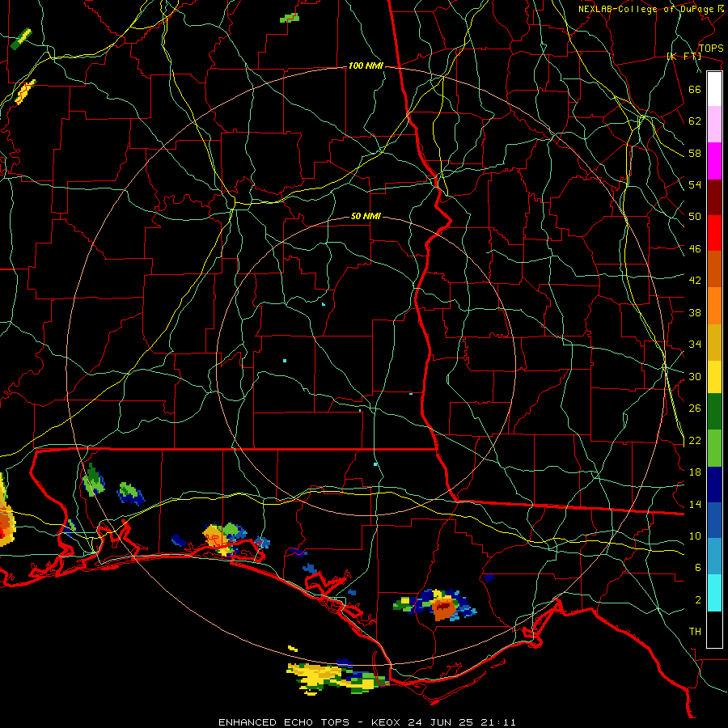Select the light green legend swatch
This screenshot has width=728, height=728.
[x=714, y=448]
